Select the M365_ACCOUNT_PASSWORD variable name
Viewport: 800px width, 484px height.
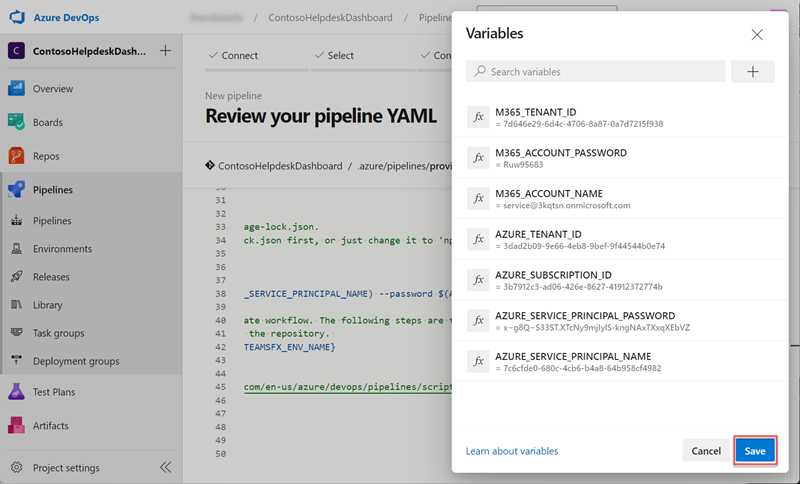(x=561, y=152)
